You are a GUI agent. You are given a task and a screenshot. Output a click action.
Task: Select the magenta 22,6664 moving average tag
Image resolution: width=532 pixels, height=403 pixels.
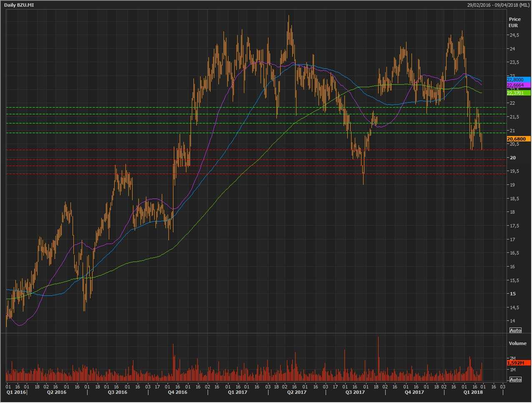click(518, 85)
